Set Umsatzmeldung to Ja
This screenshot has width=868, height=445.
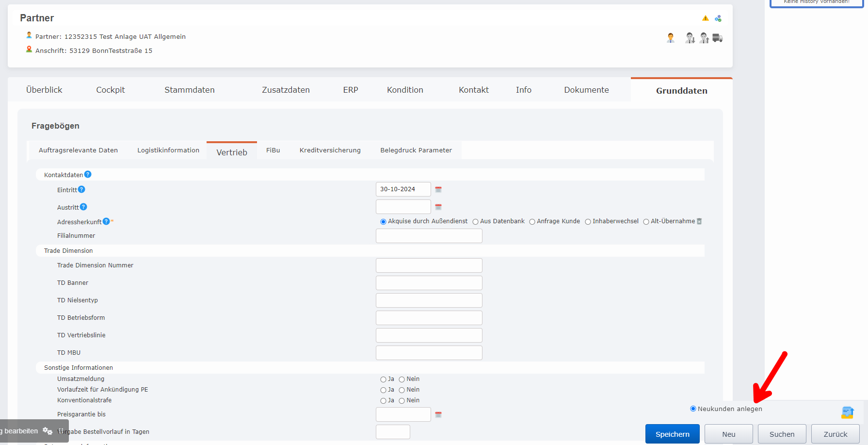pyautogui.click(x=383, y=379)
